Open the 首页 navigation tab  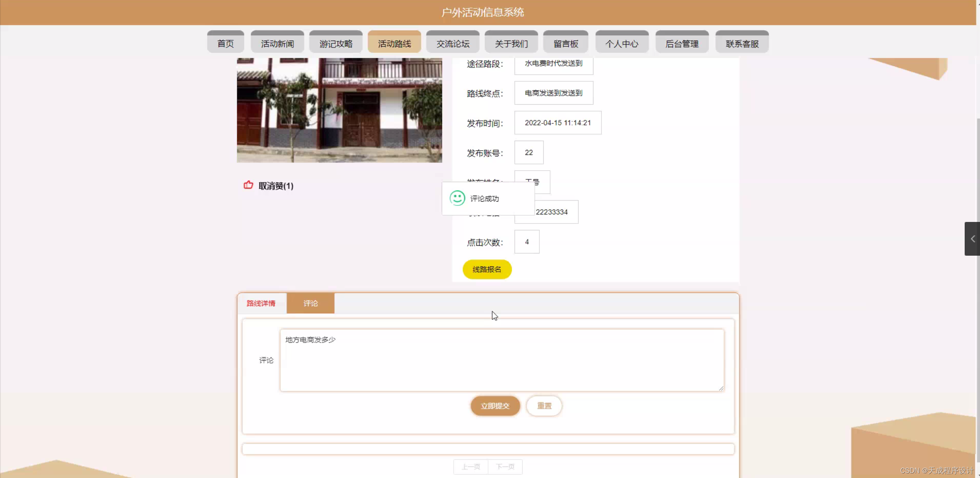pos(225,43)
